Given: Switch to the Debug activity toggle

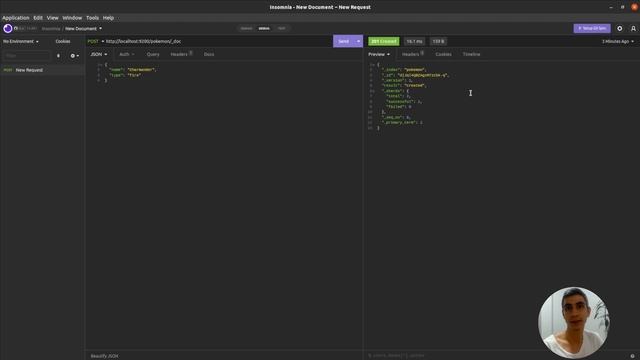Looking at the screenshot, I should (264, 28).
